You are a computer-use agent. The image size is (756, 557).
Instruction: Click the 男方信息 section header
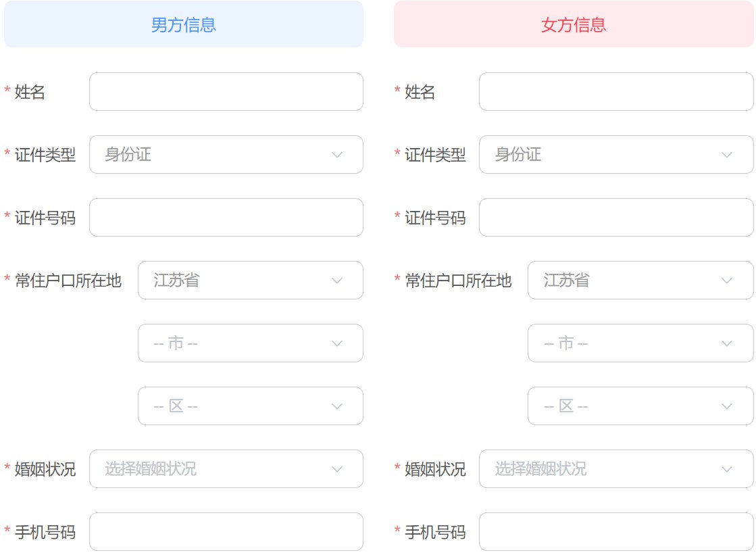pos(184,25)
